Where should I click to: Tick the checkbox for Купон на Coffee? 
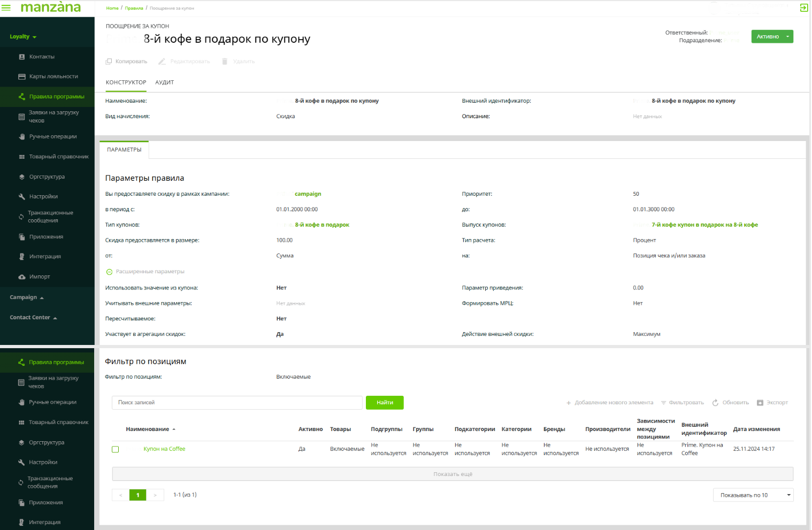[115, 449]
